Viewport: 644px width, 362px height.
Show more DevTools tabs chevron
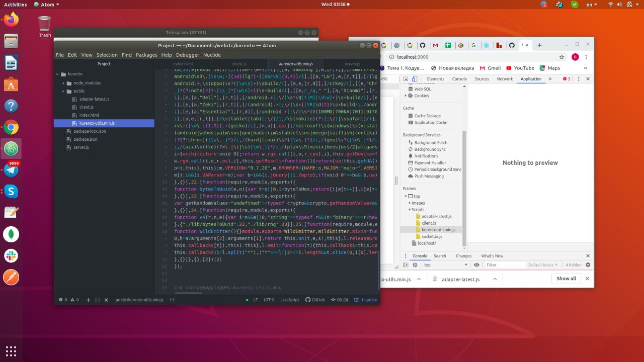click(x=550, y=79)
